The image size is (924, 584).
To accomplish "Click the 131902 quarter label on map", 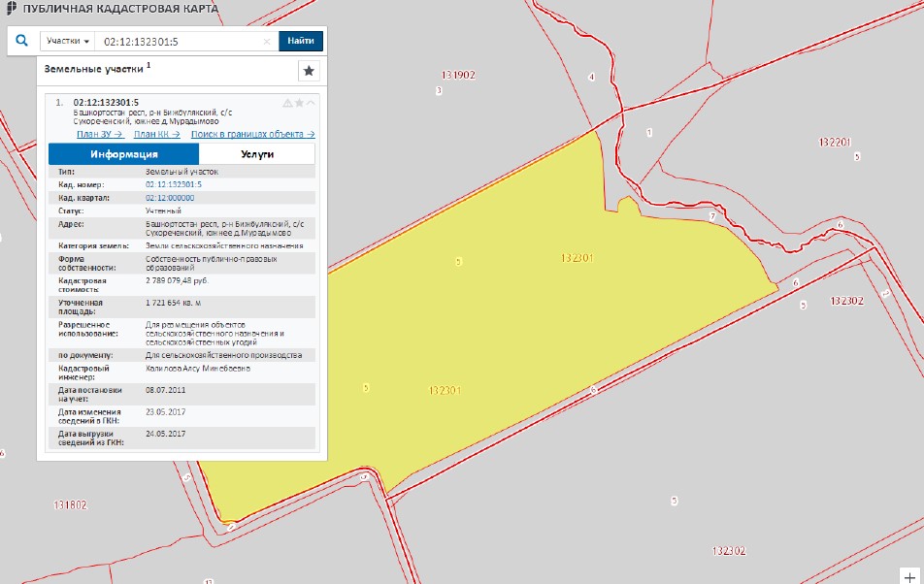I will (x=457, y=75).
